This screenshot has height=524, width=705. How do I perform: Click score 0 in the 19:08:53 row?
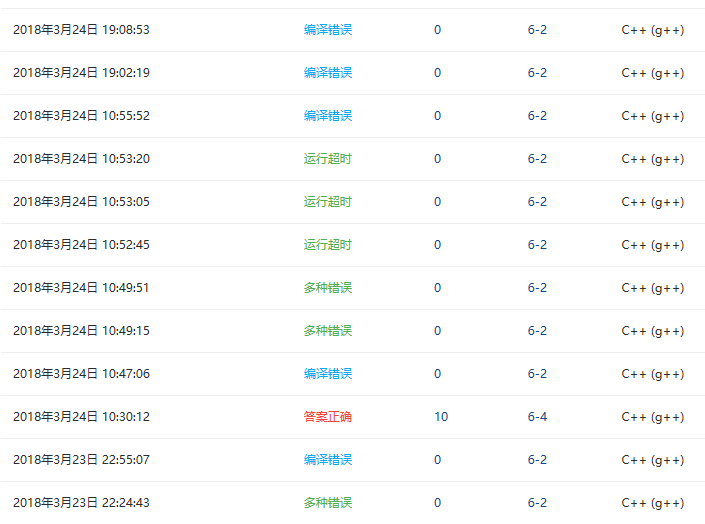coord(437,30)
